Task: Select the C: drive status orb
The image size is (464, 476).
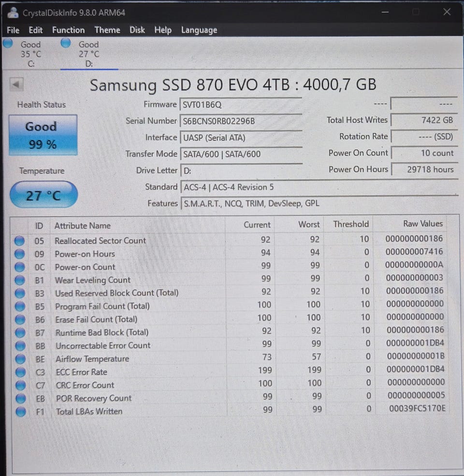Action: [x=8, y=43]
